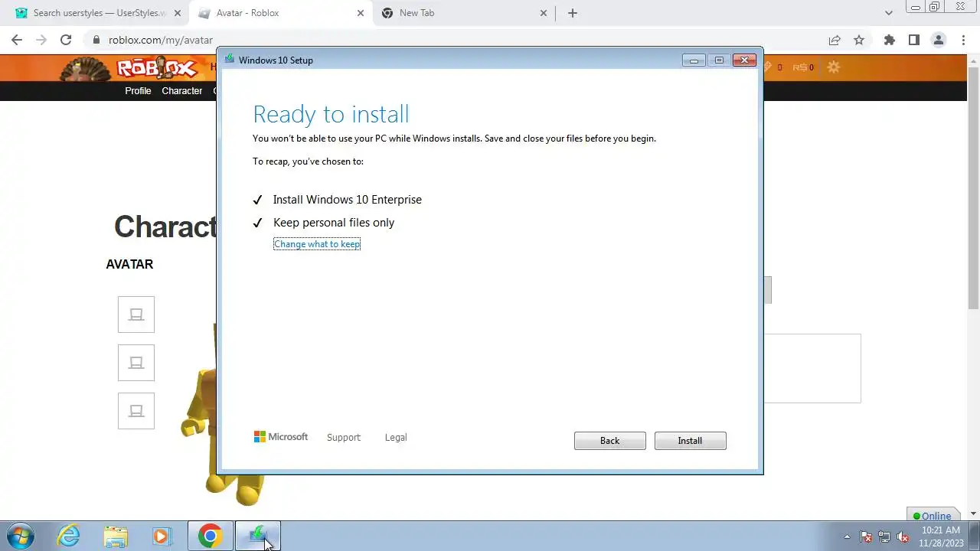This screenshot has width=980, height=551.
Task: Go forward in Chrome
Action: (x=41, y=40)
